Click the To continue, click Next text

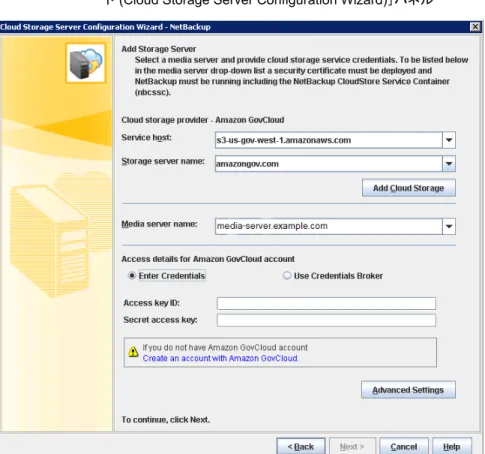[x=166, y=420]
